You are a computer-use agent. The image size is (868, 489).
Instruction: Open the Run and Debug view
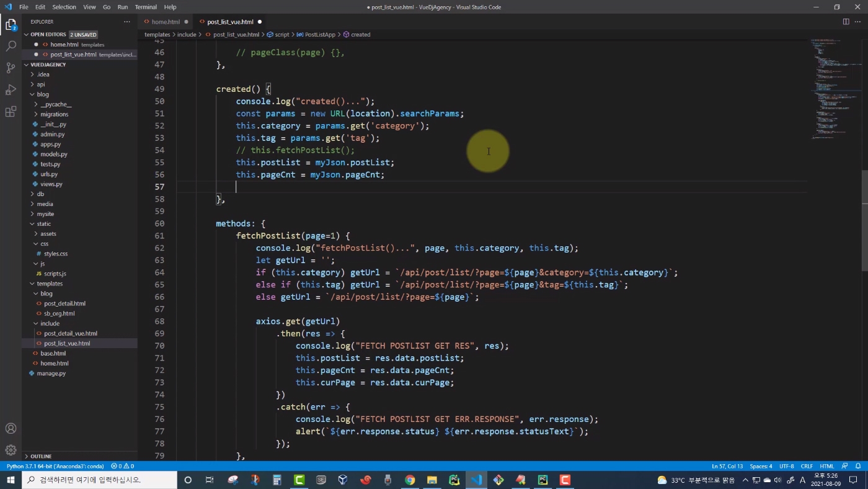coord(11,90)
